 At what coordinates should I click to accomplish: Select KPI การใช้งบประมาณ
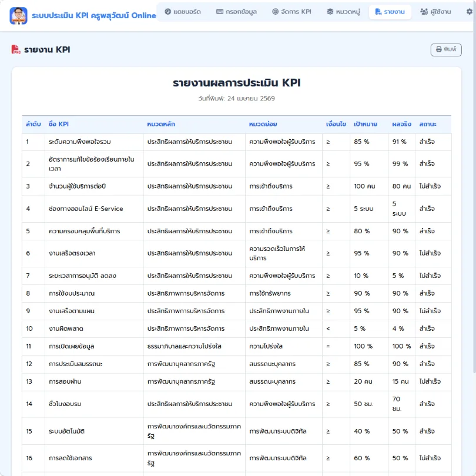(72, 293)
